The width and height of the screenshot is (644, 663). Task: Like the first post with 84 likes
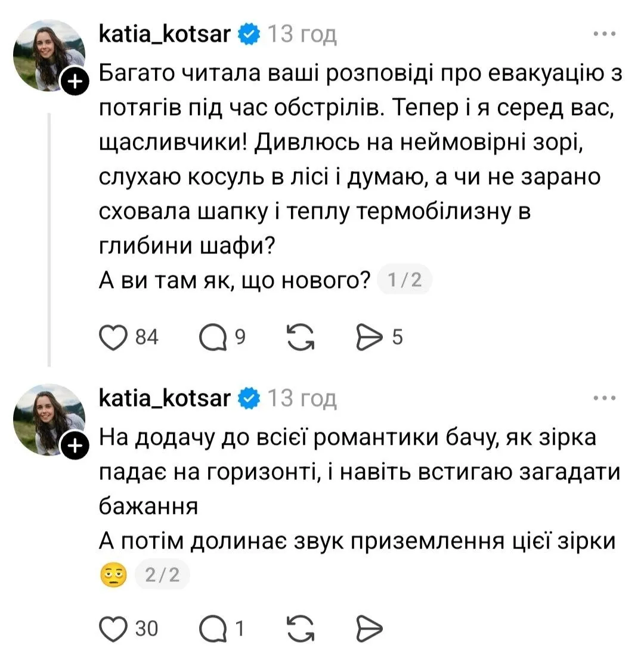(x=113, y=337)
